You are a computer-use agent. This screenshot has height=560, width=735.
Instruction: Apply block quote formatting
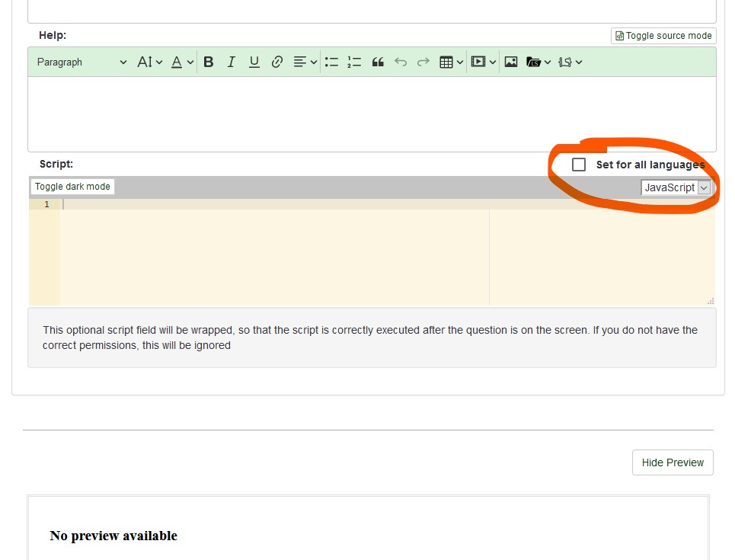[x=378, y=62]
